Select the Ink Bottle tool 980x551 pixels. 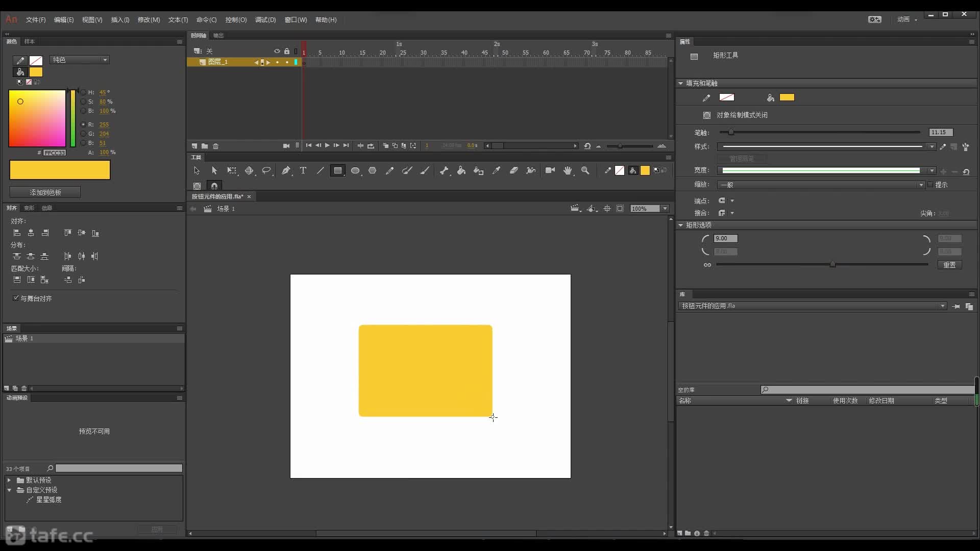tap(478, 170)
